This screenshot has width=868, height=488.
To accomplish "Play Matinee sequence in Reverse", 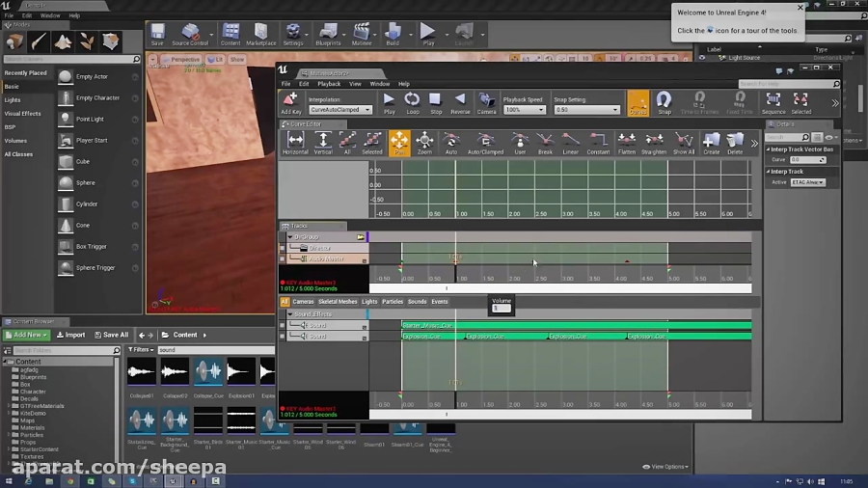I will 460,103.
